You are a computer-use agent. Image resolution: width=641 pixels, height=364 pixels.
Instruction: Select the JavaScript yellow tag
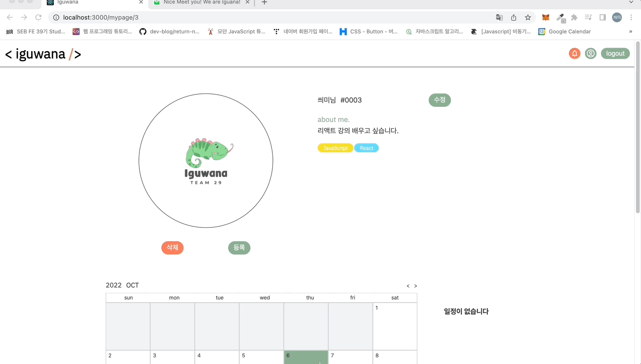pyautogui.click(x=336, y=148)
